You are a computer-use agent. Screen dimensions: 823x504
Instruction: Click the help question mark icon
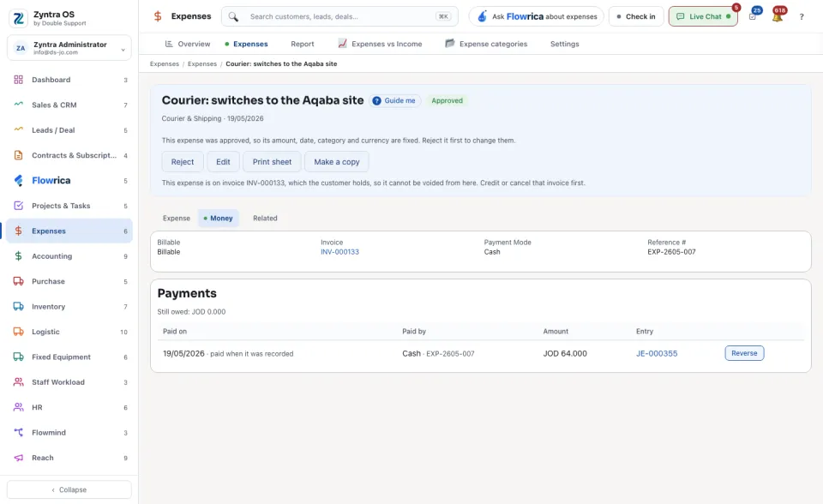click(x=802, y=17)
